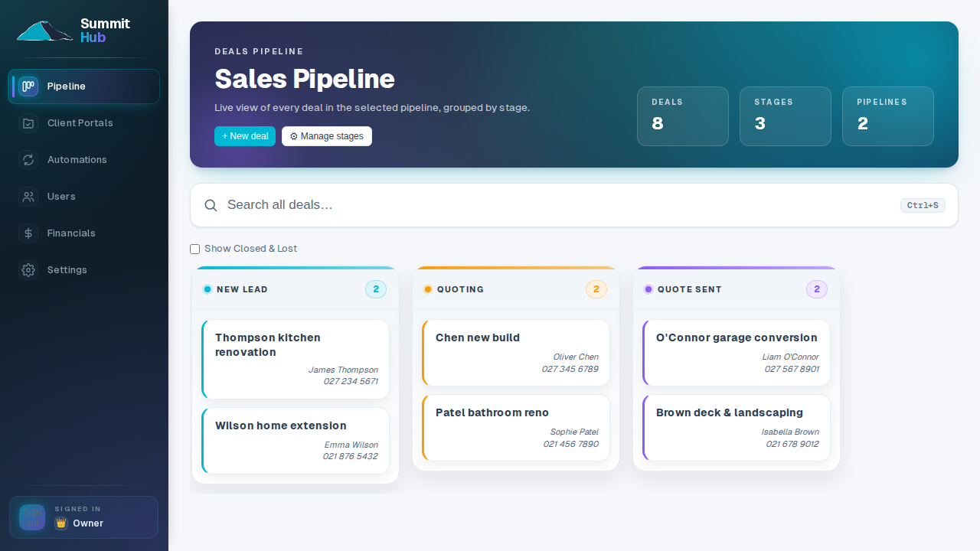Click contact name Emma Wilson
This screenshot has height=551, width=980.
point(351,445)
